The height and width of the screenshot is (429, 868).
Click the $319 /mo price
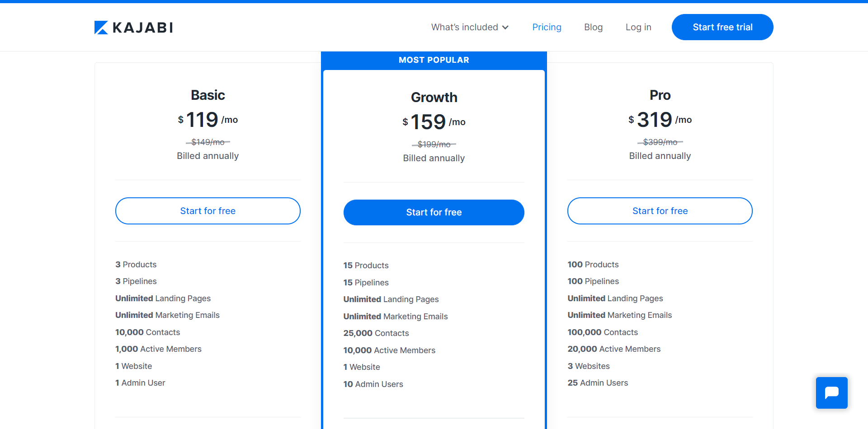660,120
